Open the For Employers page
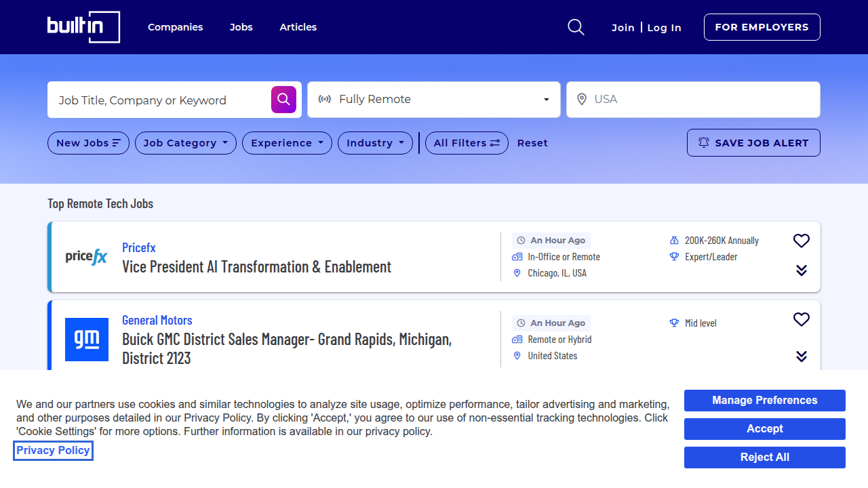Screen dimensions: 868x488 pyautogui.click(x=762, y=27)
